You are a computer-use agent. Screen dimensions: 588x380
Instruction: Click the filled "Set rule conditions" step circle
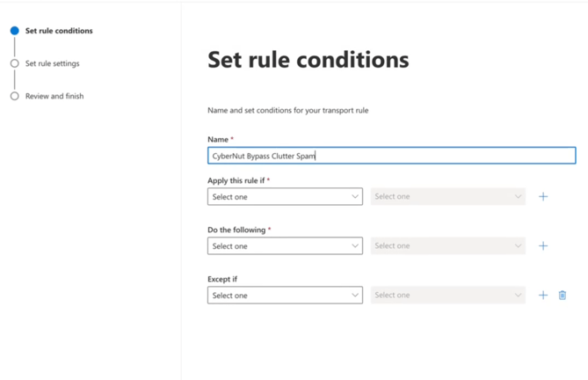pyautogui.click(x=15, y=31)
